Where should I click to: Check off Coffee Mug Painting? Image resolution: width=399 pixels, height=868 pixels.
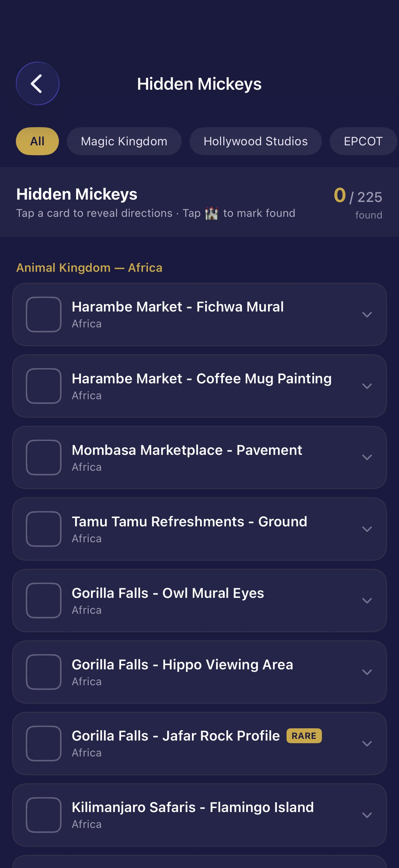[x=44, y=386]
